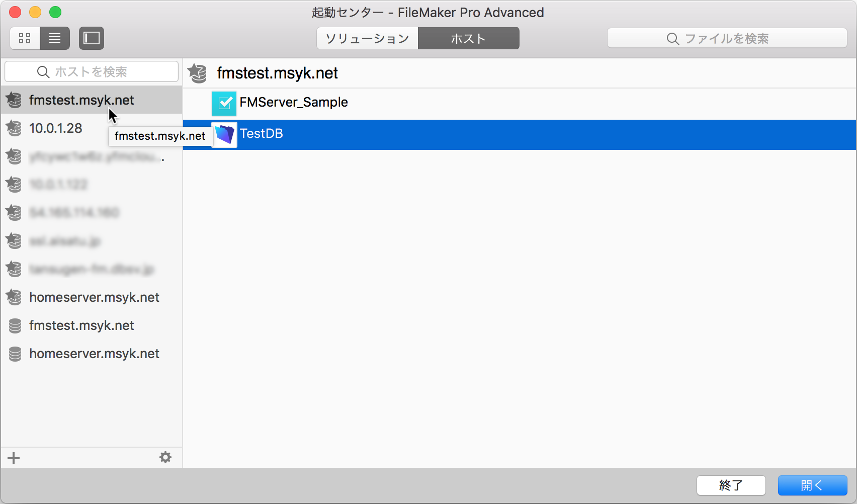Add a new host with plus button
857x504 pixels.
(14, 458)
